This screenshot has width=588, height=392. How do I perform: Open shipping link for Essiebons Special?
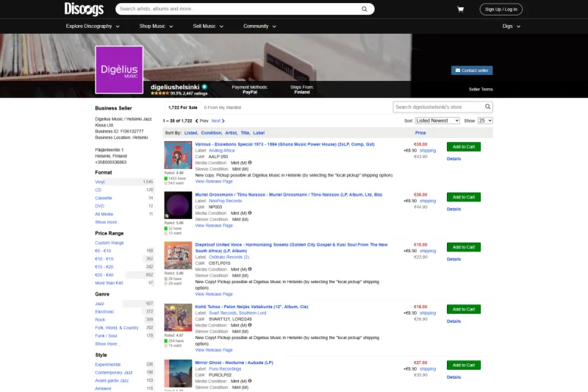(428, 151)
